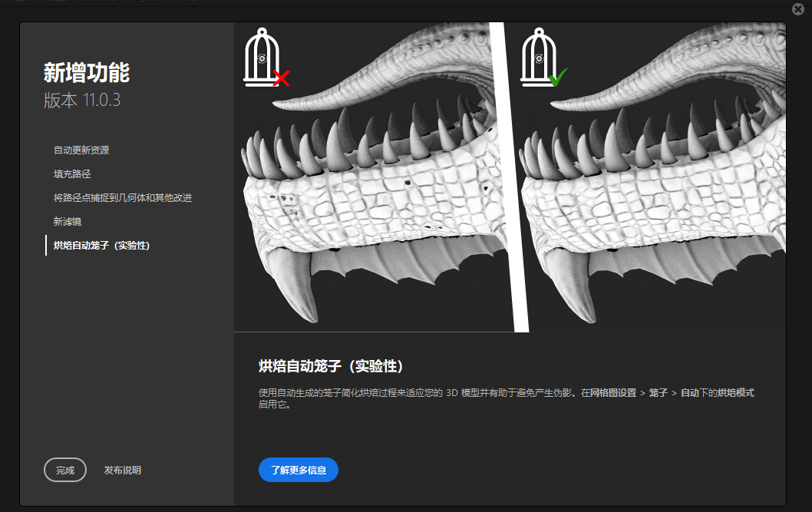Select 将路径点捕捉到几何体和其他改进 in the sidebar
The image size is (812, 512).
pos(123,197)
